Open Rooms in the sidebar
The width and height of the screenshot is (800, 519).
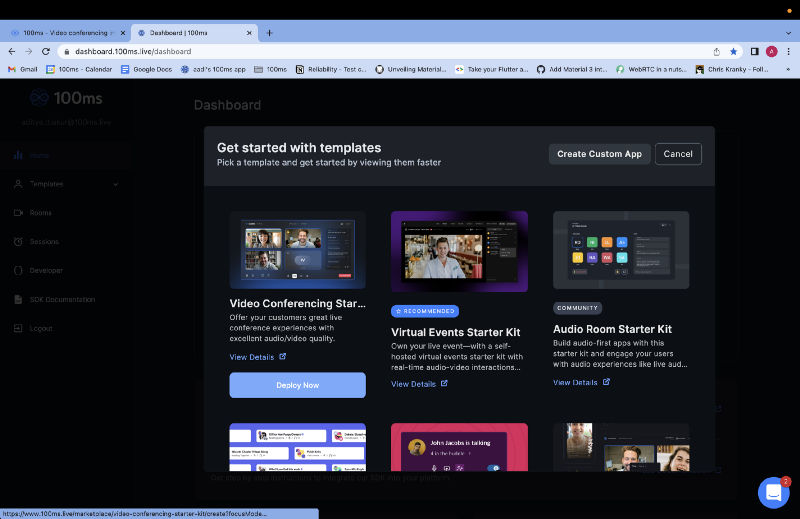[66, 213]
